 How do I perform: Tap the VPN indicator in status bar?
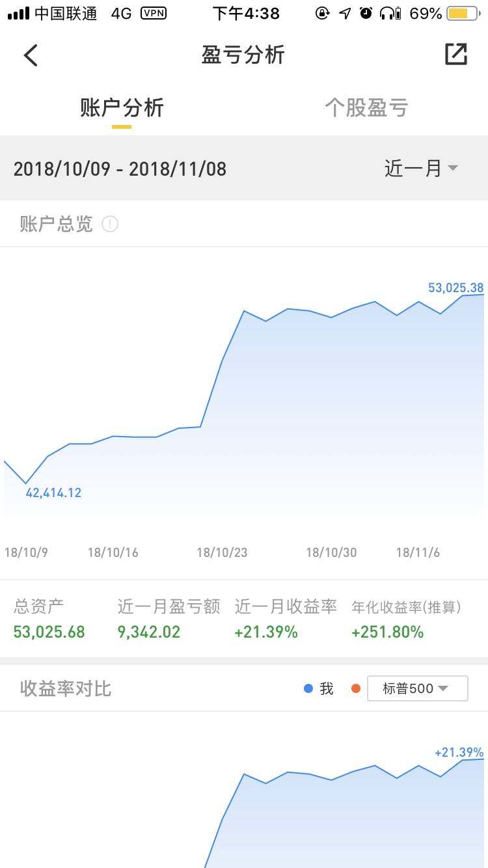153,13
